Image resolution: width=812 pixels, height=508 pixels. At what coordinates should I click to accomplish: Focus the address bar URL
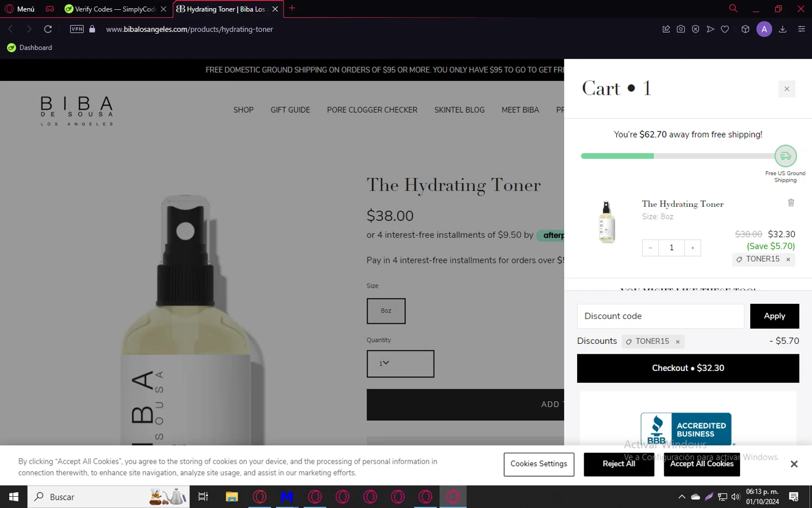point(189,29)
